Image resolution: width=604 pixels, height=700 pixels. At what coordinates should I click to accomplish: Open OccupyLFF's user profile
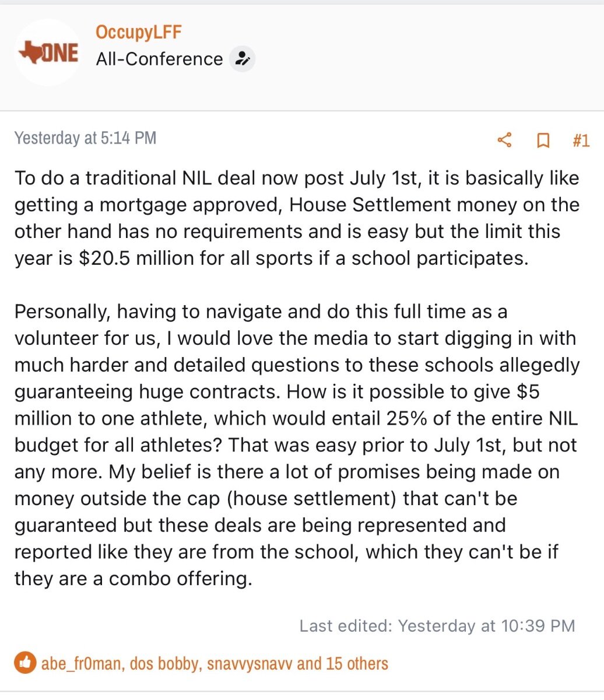click(138, 32)
